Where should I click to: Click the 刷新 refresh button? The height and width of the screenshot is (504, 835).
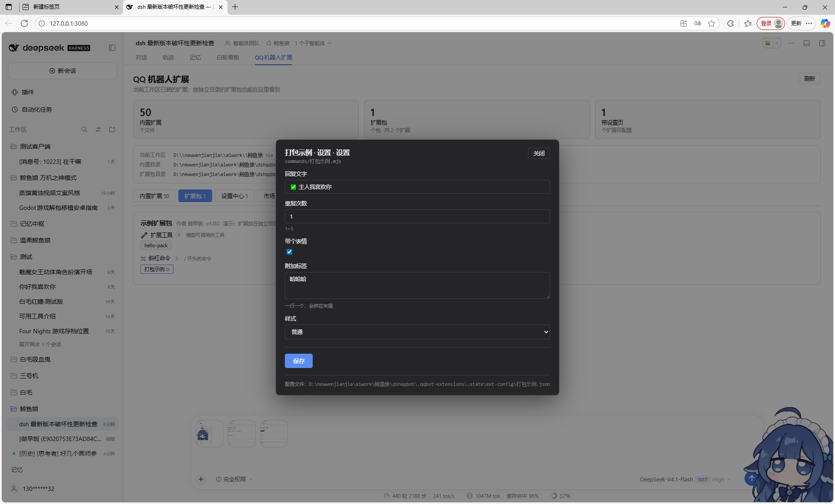(x=809, y=79)
